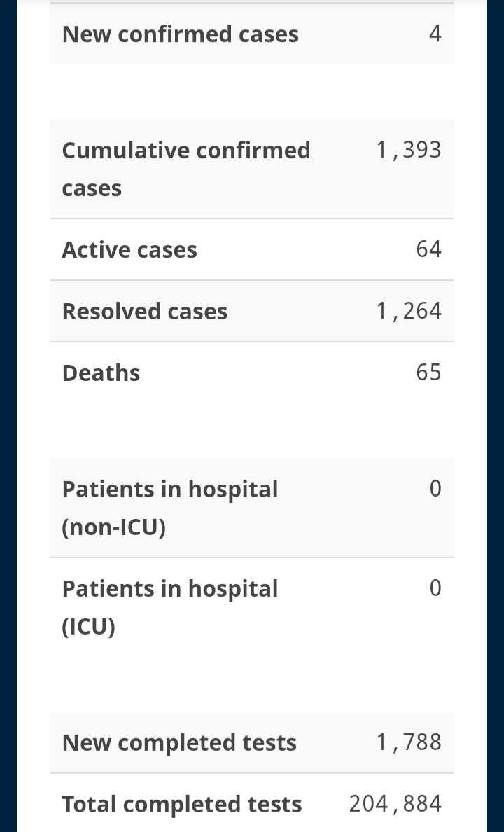
Task: Click the Deaths value 65
Action: pos(428,373)
